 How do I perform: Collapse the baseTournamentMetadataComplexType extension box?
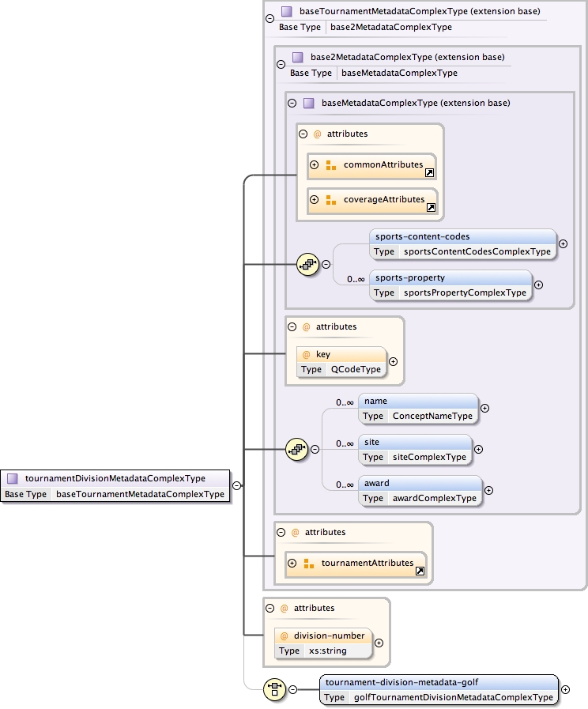point(270,17)
